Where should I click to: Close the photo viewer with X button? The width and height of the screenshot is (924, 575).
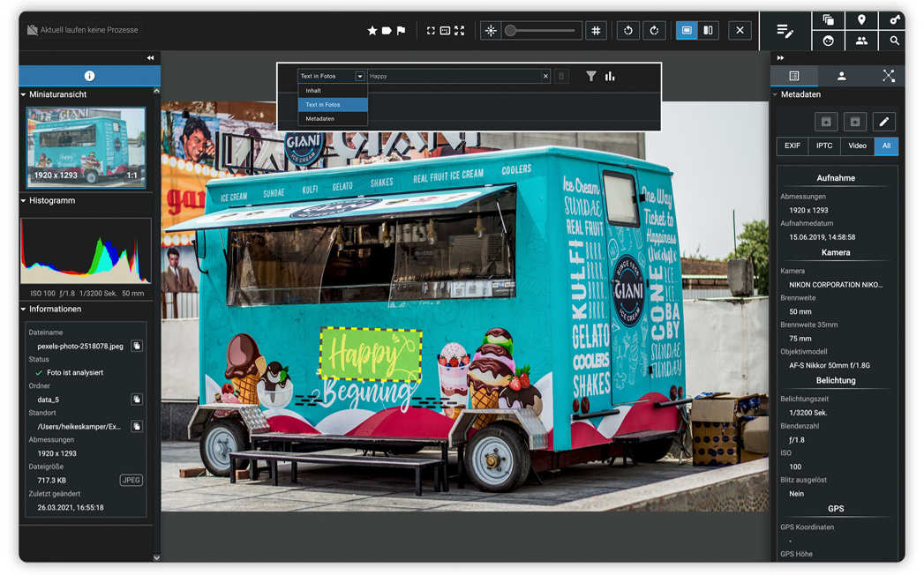(740, 31)
